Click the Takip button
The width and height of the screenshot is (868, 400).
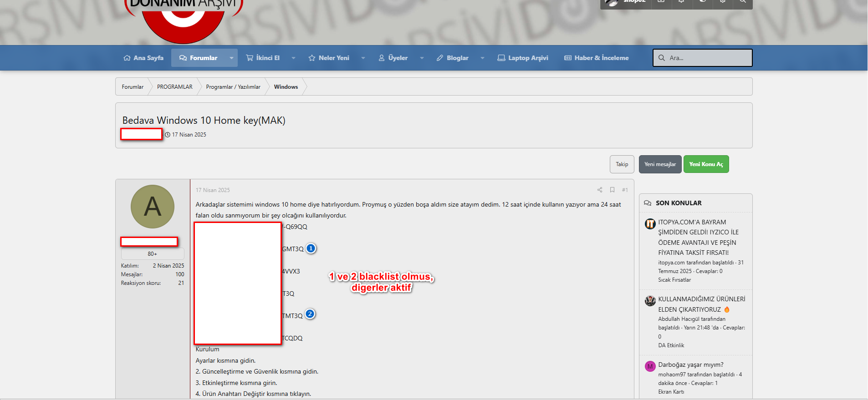point(622,164)
